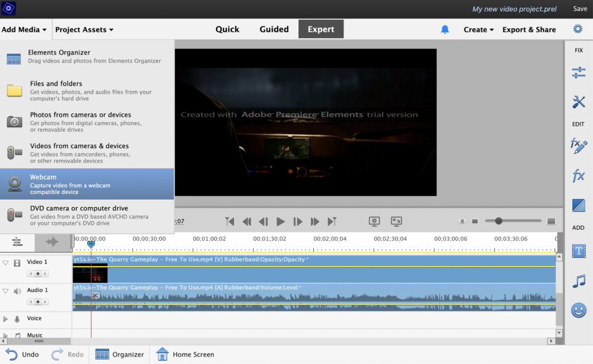This screenshot has width=593, height=364.
Task: Click the timeline zoom slider handle
Action: coord(498,221)
